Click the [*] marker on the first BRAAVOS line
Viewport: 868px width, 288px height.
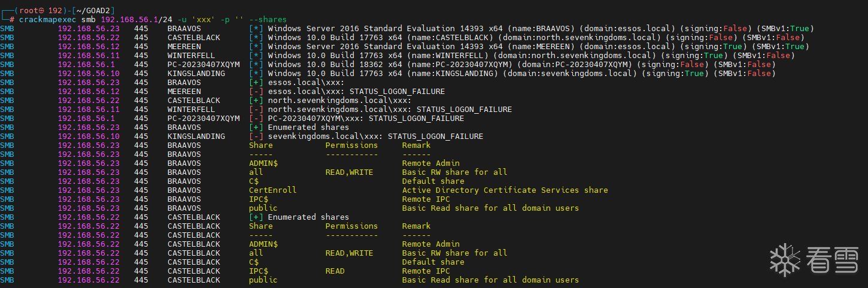(x=256, y=29)
